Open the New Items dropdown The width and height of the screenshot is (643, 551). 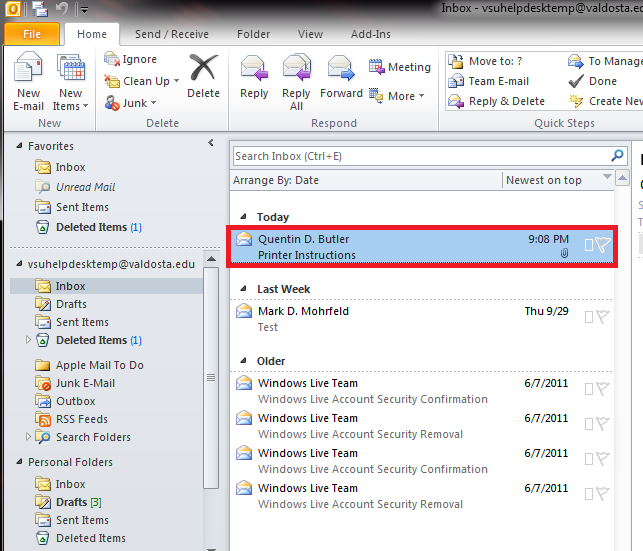71,81
